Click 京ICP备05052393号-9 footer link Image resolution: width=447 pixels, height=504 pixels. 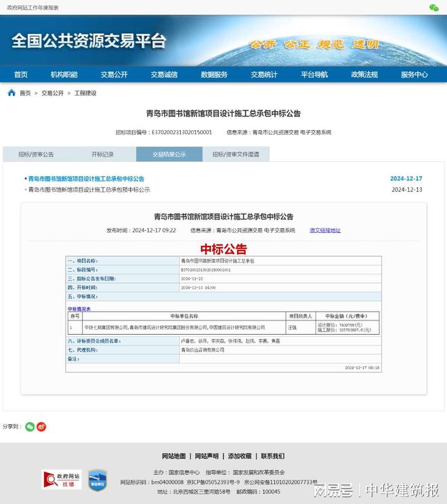pos(213,482)
